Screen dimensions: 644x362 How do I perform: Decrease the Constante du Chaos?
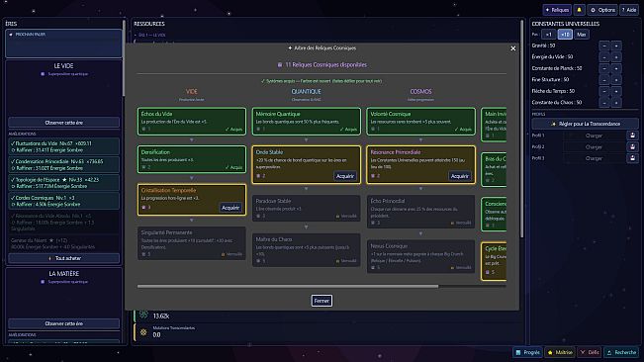[604, 103]
